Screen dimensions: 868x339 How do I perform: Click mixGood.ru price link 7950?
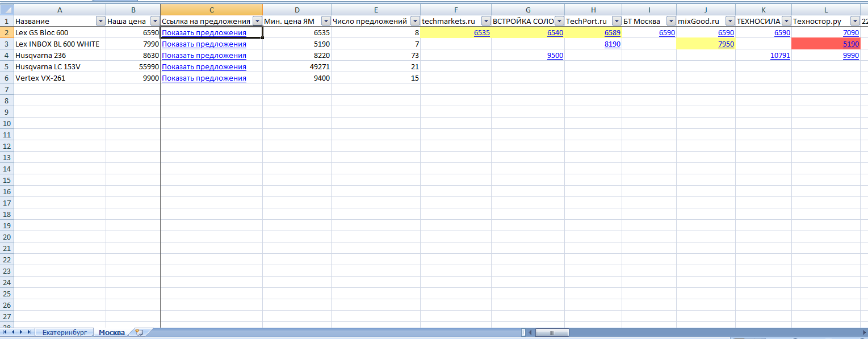pos(726,44)
